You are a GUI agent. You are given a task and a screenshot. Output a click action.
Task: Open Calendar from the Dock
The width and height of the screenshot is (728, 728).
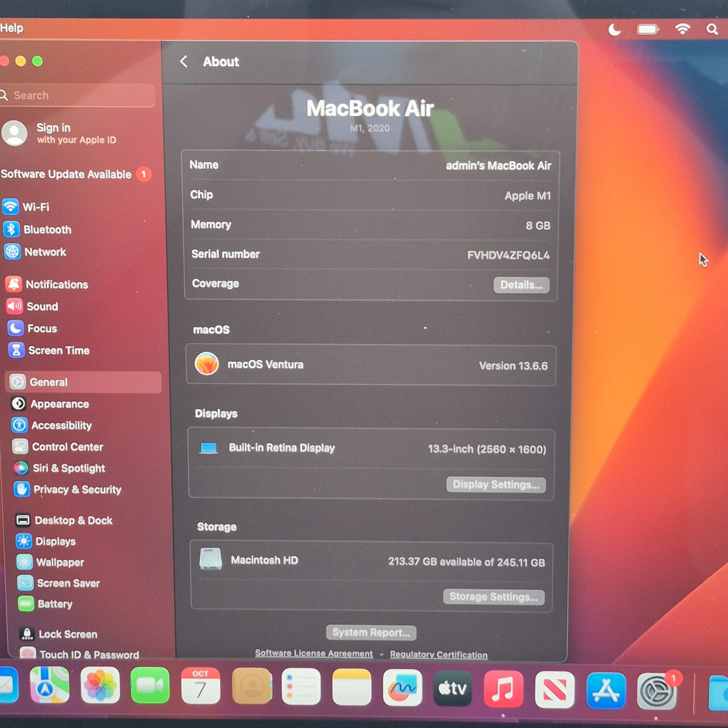tap(200, 686)
